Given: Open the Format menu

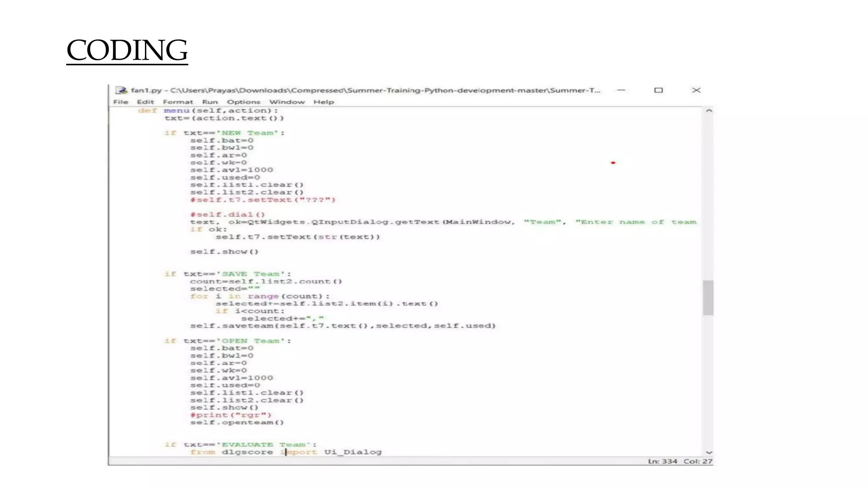Looking at the screenshot, I should coord(178,102).
